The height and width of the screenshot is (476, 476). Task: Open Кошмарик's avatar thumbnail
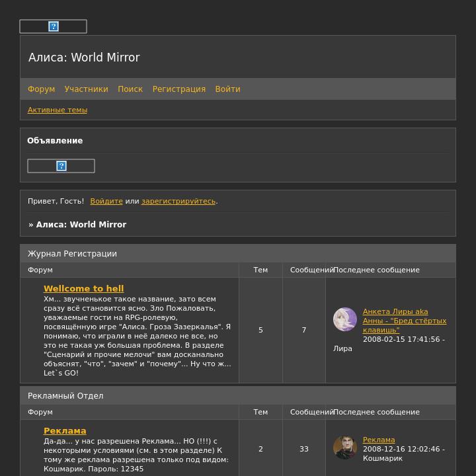pos(345,448)
